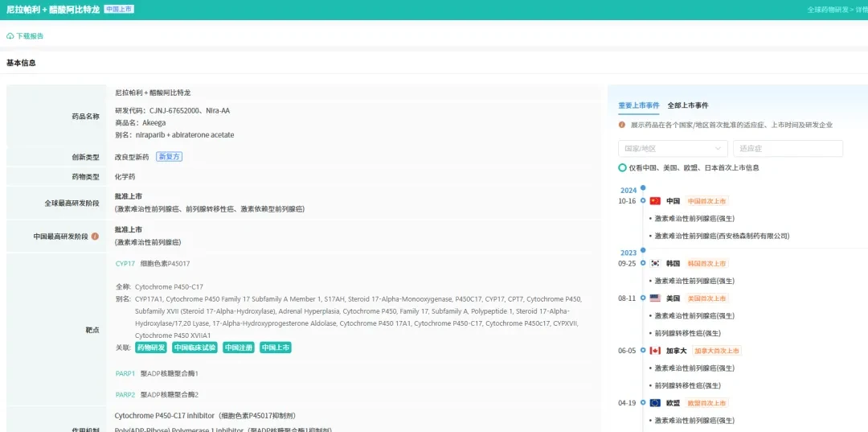Click the EU flag icon
This screenshot has width=868, height=432.
(656, 403)
